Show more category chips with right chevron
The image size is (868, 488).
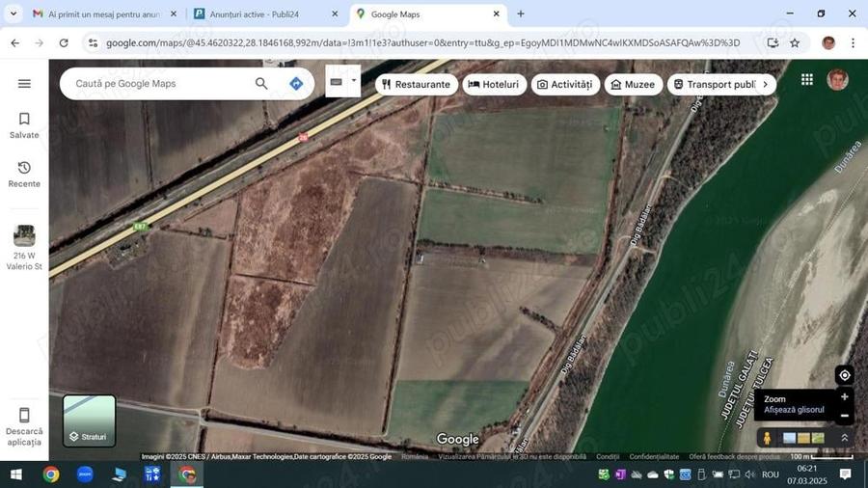click(766, 84)
